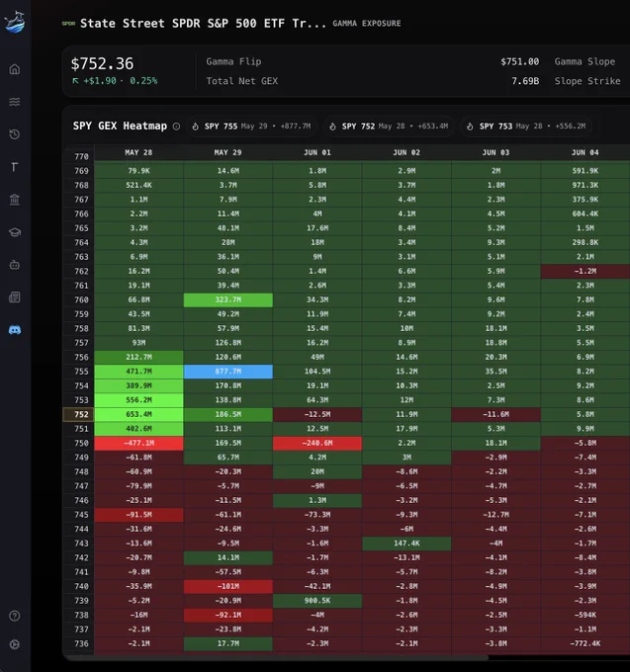Screen dimensions: 630x672
Task: Select the T icon in the sidebar
Action: point(15,167)
